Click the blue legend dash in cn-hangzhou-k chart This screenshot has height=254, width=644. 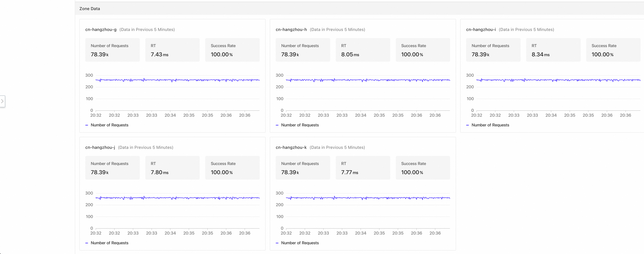tap(277, 243)
